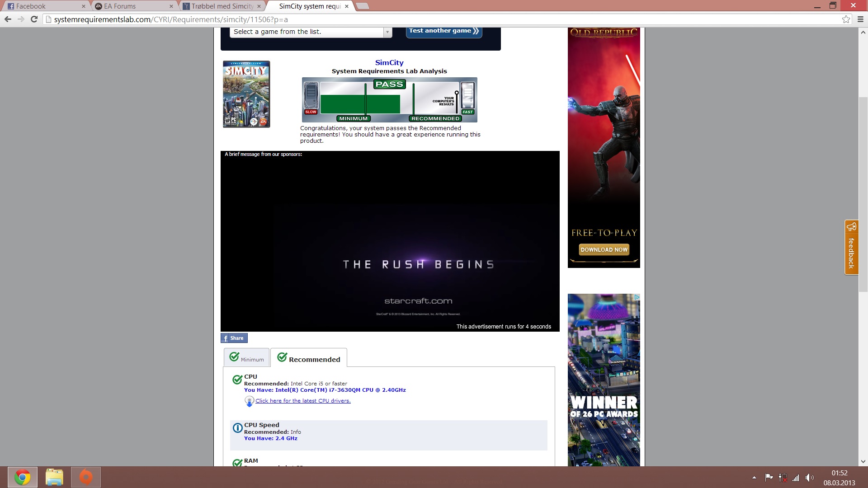Screen dimensions: 868x488
Task: Bookmark this page with the star icon
Action: [846, 19]
